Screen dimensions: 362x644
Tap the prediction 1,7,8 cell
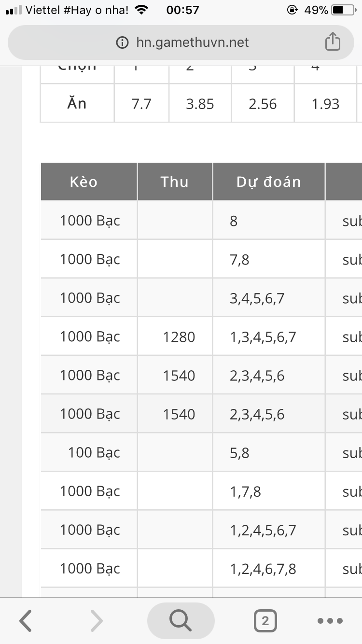click(x=246, y=491)
